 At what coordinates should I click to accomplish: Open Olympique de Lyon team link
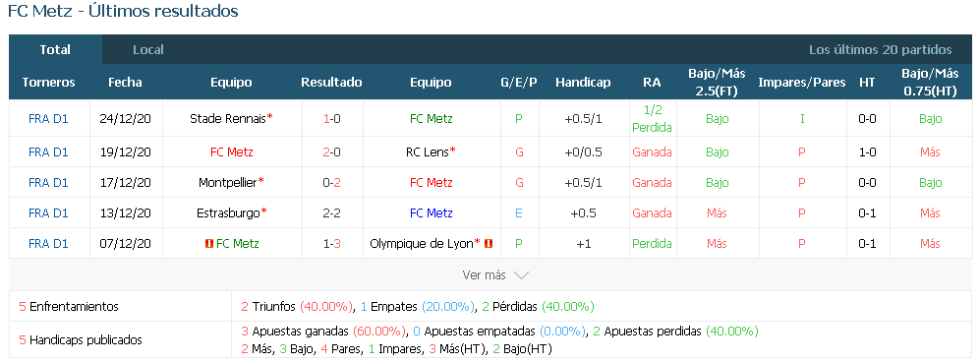pos(422,243)
